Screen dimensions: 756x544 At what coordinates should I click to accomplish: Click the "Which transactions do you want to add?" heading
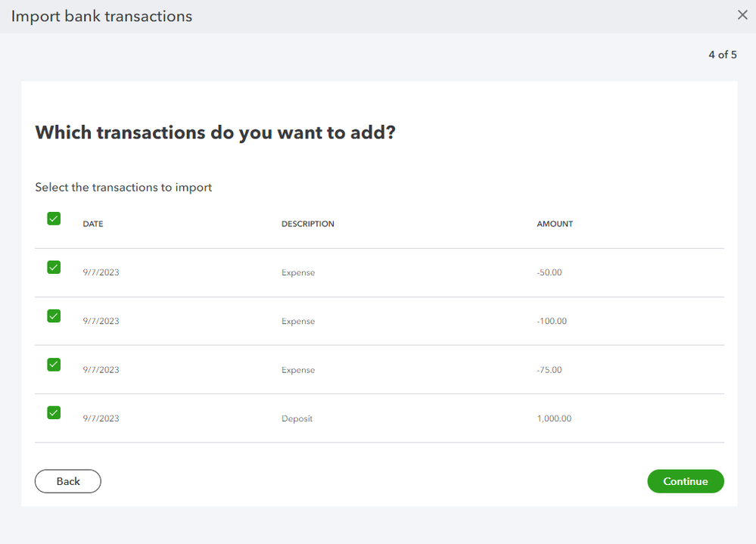[216, 132]
